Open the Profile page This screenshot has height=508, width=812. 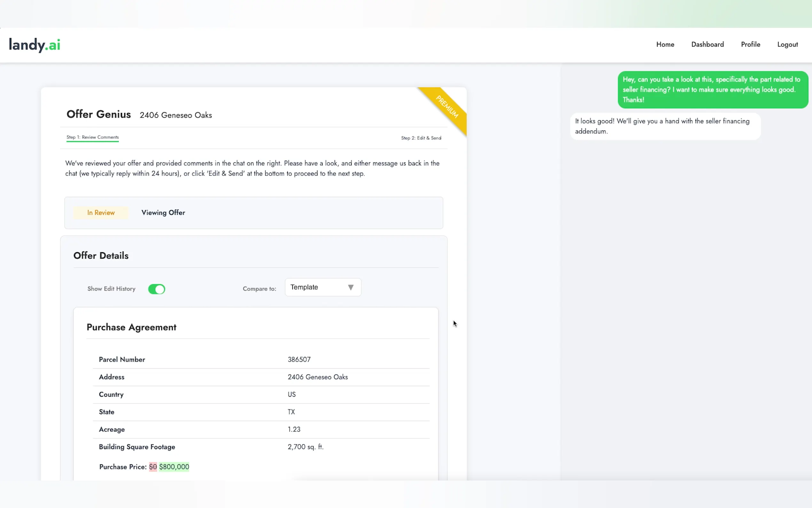point(750,44)
